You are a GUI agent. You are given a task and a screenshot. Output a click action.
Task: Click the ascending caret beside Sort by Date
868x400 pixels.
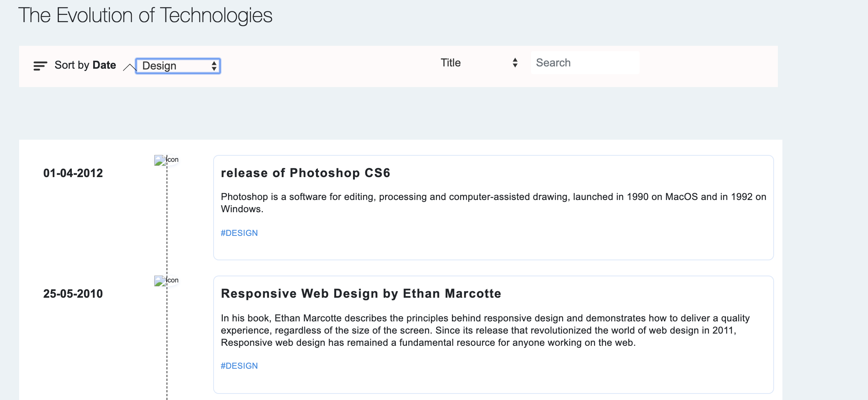[129, 67]
